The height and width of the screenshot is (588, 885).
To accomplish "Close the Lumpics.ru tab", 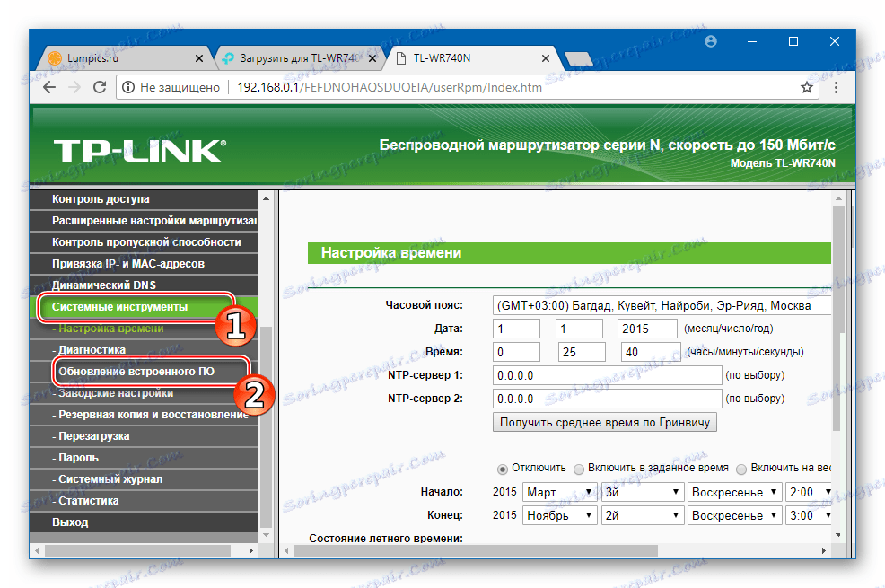I will click(x=199, y=58).
